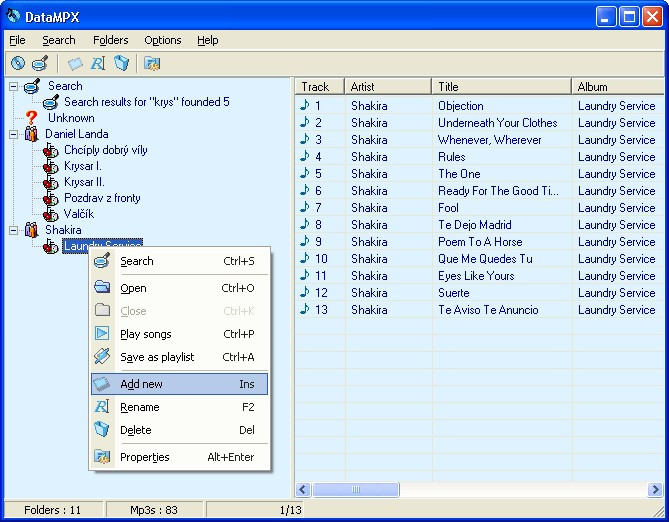Image resolution: width=669 pixels, height=522 pixels.
Task: Click the Properties toolbar icon
Action: [152, 64]
